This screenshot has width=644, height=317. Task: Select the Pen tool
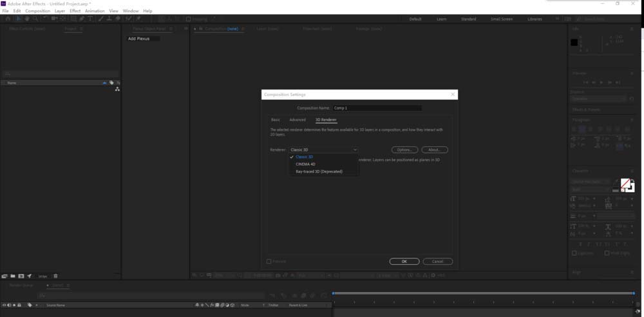pos(82,19)
